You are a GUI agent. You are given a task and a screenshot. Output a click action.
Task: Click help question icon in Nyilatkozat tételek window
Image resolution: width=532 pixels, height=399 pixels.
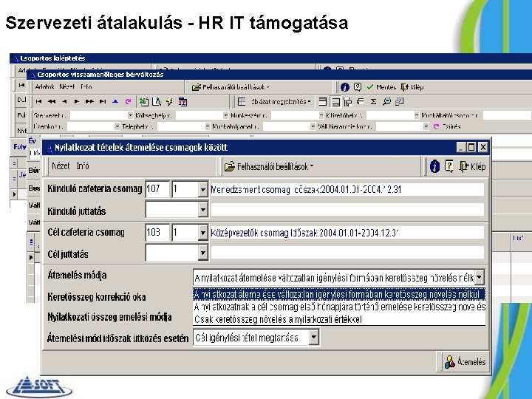449,166
